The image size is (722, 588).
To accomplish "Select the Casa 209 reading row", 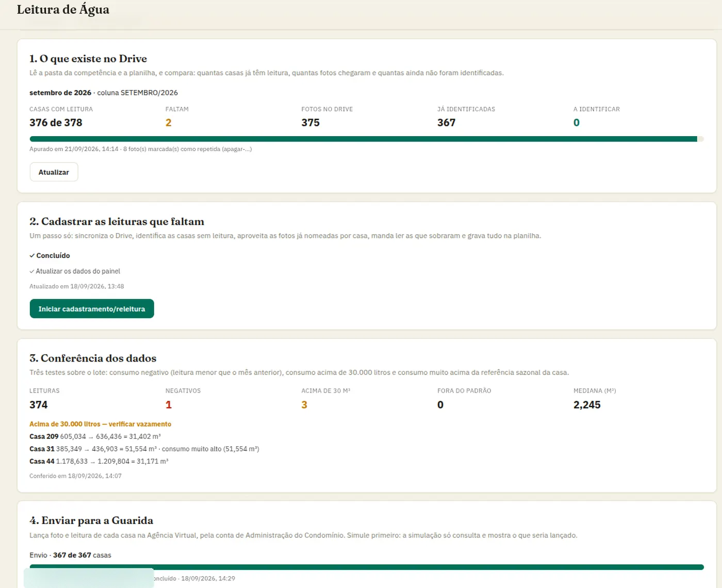I will pos(95,437).
